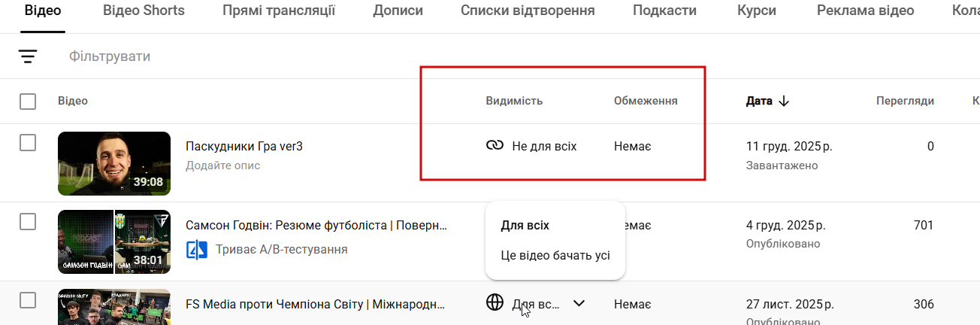Screen dimensions: 980x325
Task: Click the Завантажено status text
Action: (x=782, y=166)
